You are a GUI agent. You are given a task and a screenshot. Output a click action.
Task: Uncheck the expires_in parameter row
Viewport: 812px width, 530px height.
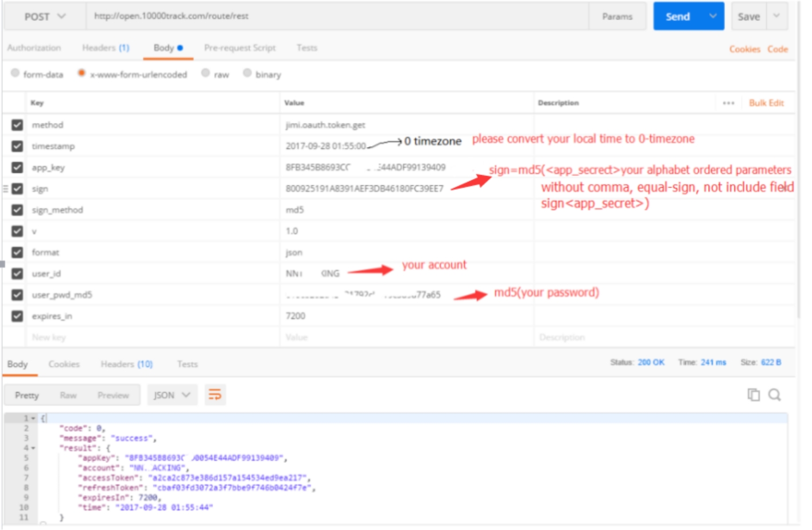coord(17,316)
